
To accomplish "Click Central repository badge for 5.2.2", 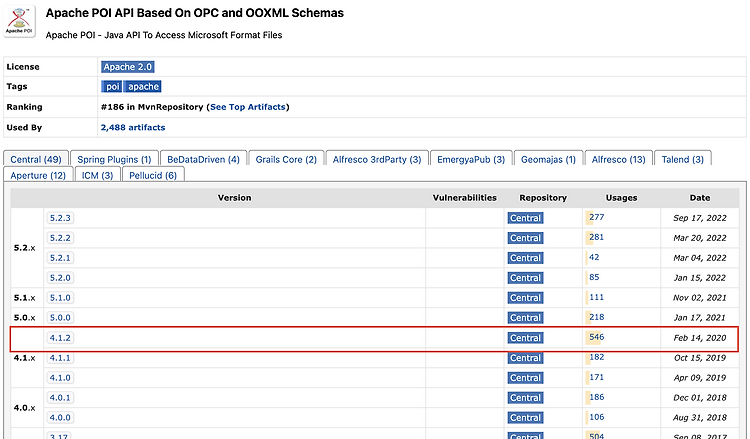I will [x=525, y=238].
